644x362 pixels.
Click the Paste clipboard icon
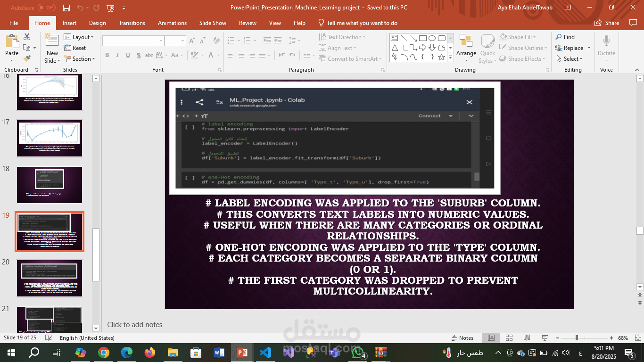[x=12, y=41]
